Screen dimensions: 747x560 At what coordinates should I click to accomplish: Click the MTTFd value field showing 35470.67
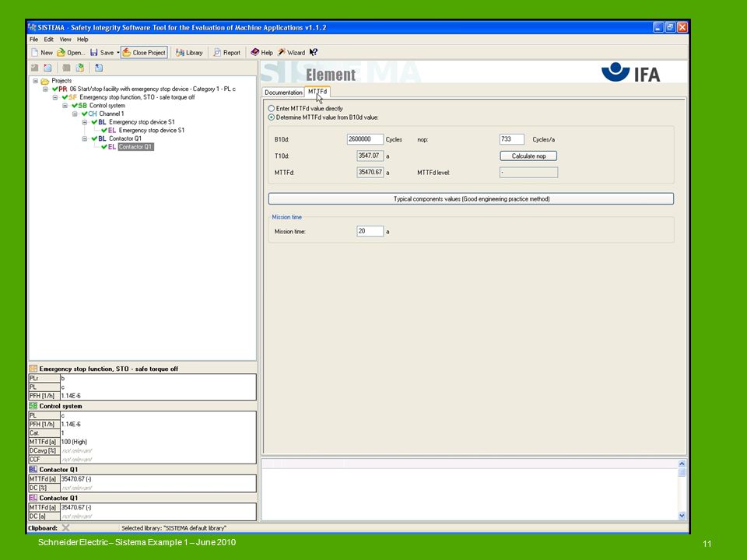[x=370, y=172]
